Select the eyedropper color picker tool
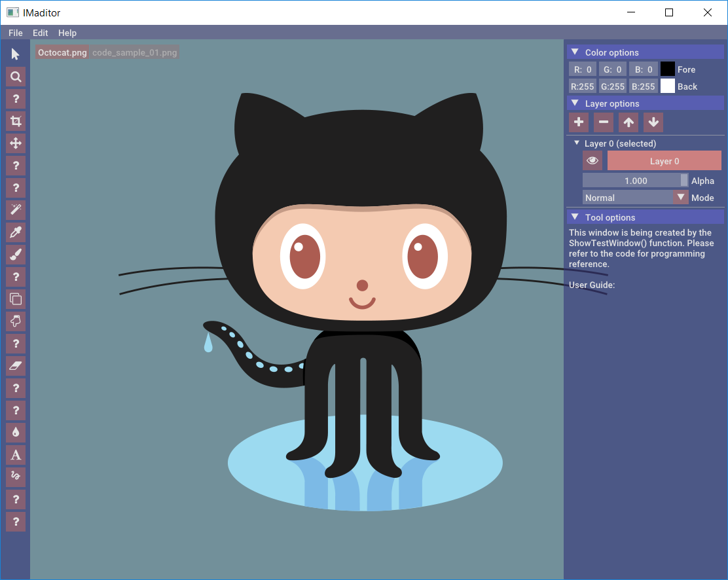Screen dimensions: 728x580 click(x=16, y=232)
